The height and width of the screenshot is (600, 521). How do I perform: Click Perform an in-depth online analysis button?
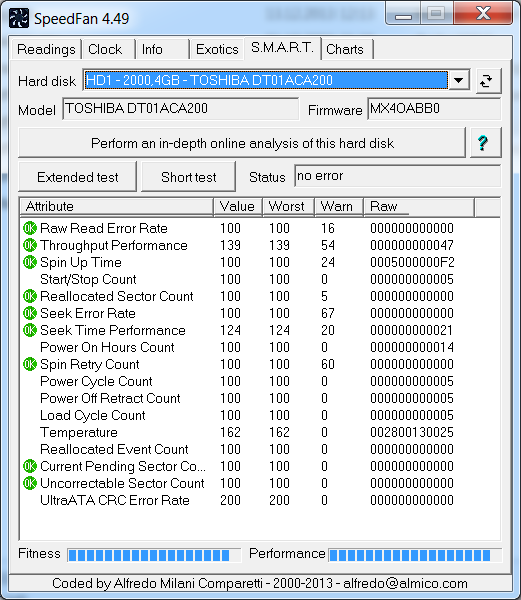pos(242,143)
